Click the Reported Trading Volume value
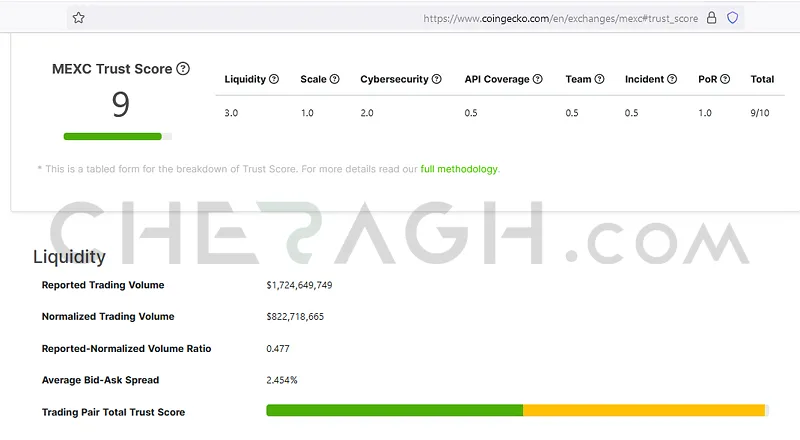The image size is (800, 440). 299,285
